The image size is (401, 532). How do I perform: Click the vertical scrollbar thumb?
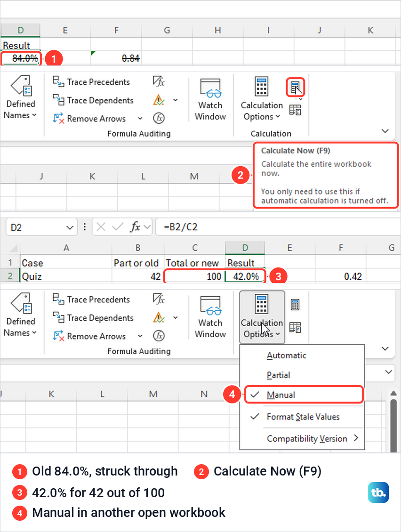coord(393,426)
